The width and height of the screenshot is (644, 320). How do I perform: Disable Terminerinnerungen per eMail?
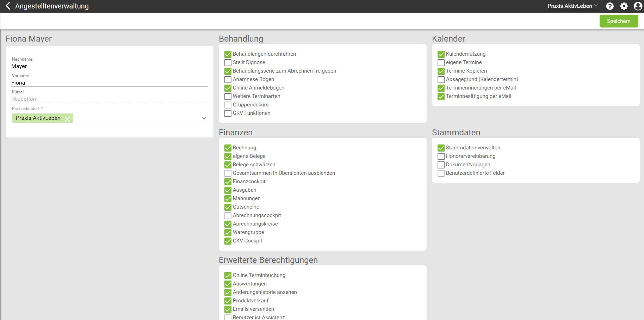pos(441,88)
